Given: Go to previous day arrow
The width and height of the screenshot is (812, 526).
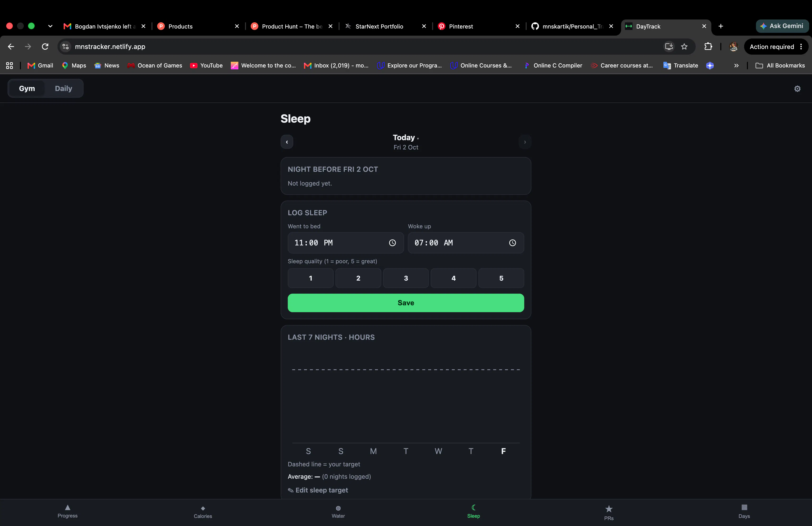Looking at the screenshot, I should pyautogui.click(x=287, y=142).
